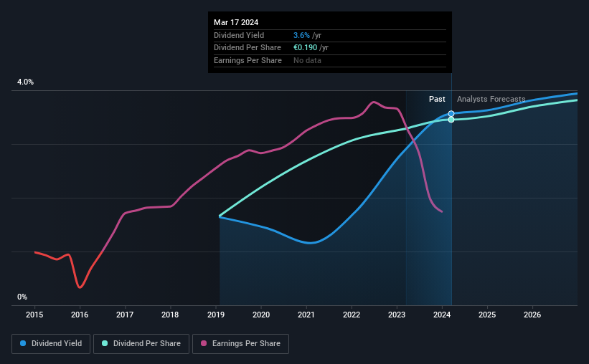
Task: Click the 3.6% dividend yield value
Action: 301,35
